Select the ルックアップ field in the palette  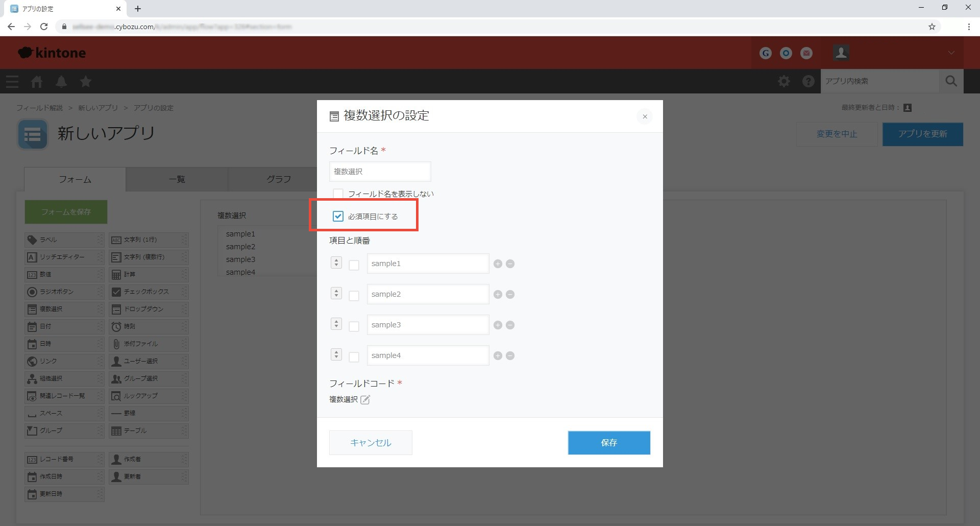(x=149, y=396)
